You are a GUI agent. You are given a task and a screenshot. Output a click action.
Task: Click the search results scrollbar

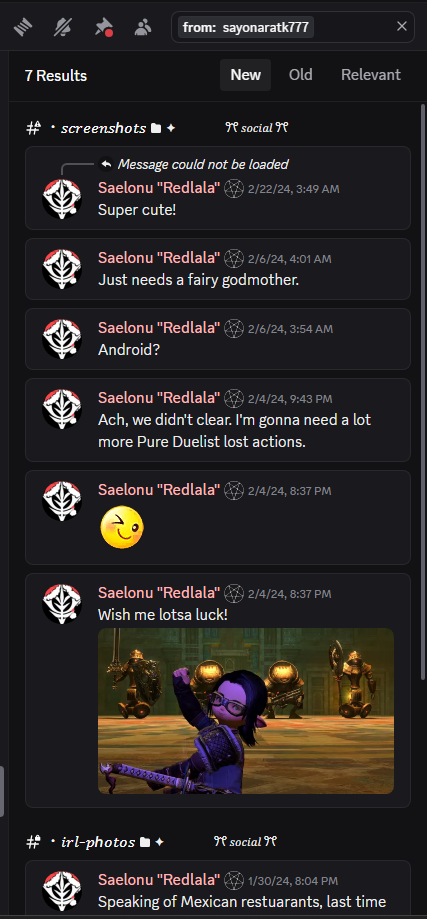pyautogui.click(x=423, y=392)
